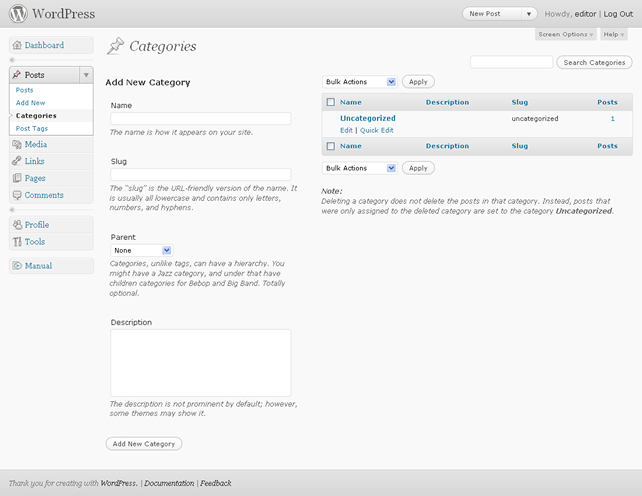Screen dimensions: 642x496
Task: Open Posts submenu item
Action: [25, 90]
